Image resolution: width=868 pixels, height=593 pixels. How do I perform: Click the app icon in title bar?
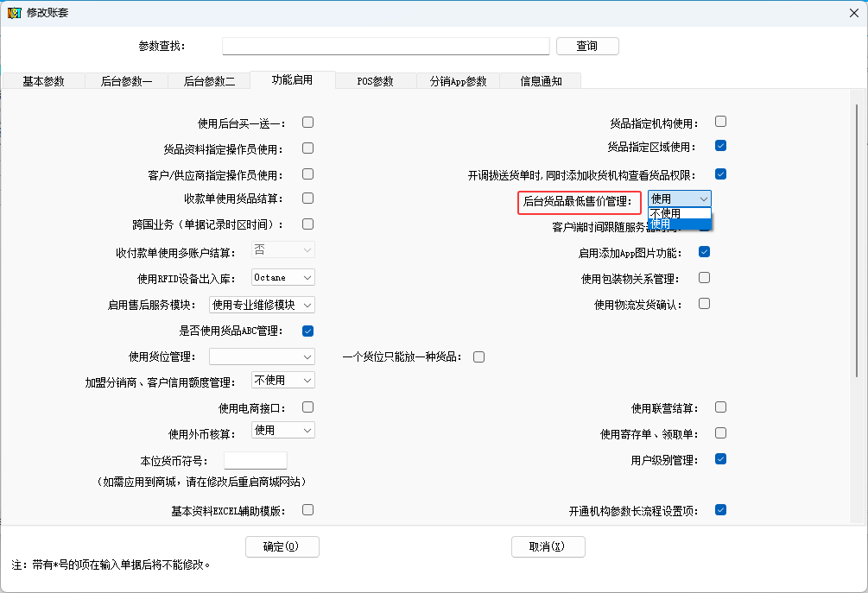(x=14, y=13)
